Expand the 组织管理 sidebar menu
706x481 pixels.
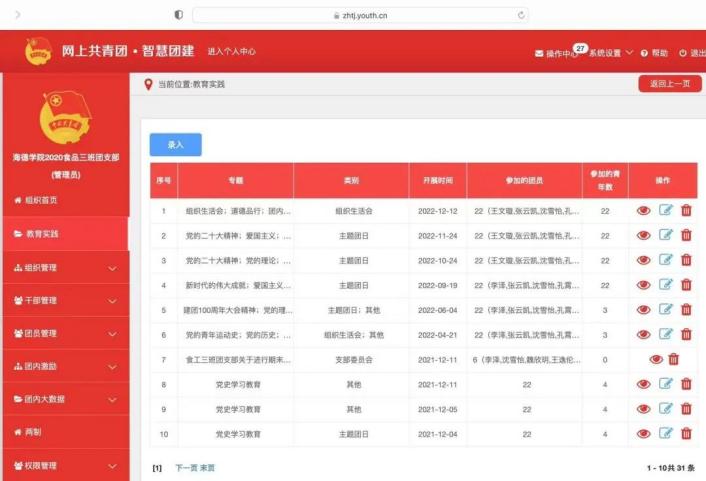65,268
